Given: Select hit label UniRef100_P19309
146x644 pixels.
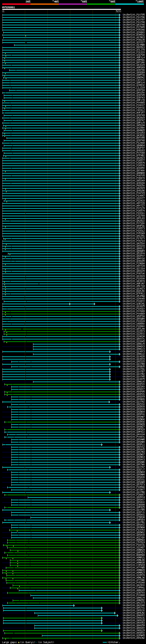Looking at the screenshot, I should coord(134,321).
